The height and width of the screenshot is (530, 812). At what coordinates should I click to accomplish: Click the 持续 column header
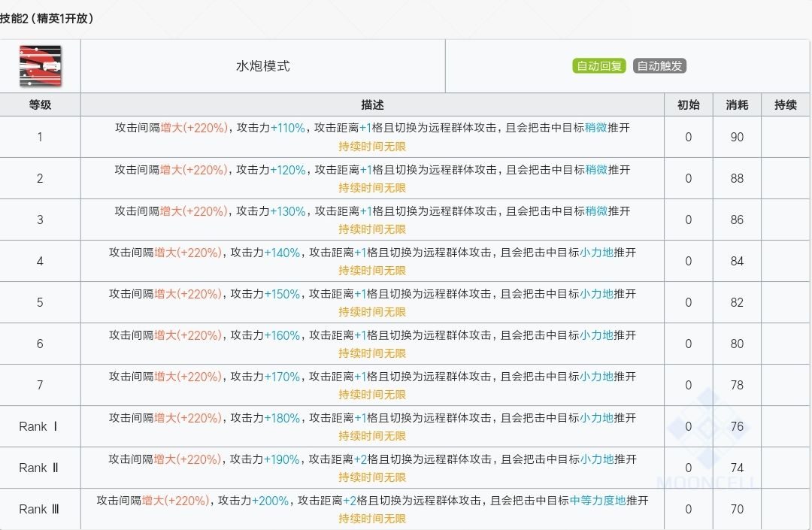click(786, 105)
